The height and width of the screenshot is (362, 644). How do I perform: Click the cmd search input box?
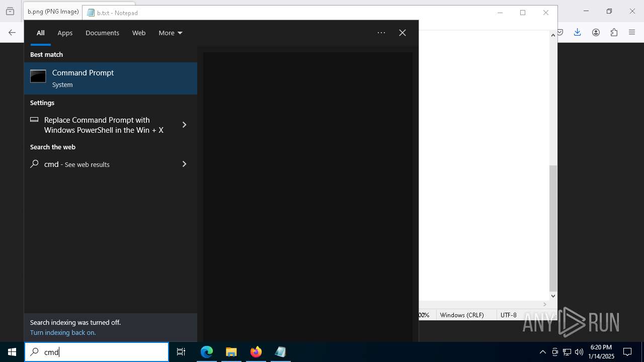pos(97,352)
